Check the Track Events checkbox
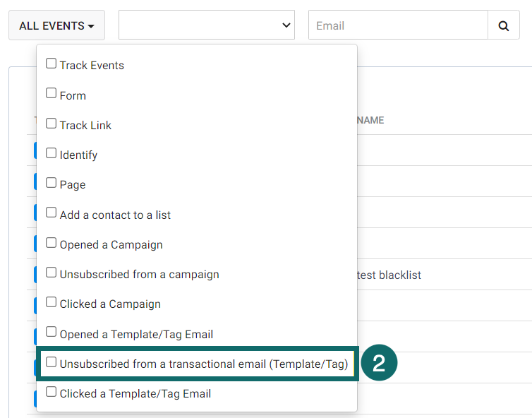This screenshot has width=532, height=418. 51,64
